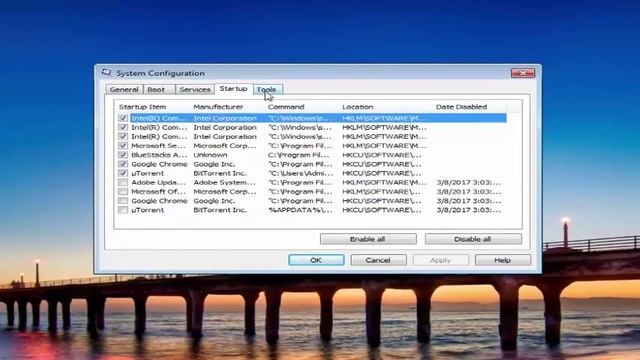Select the Microsoft Of... startup item name
Screen dimensions: 640x360
[159, 191]
